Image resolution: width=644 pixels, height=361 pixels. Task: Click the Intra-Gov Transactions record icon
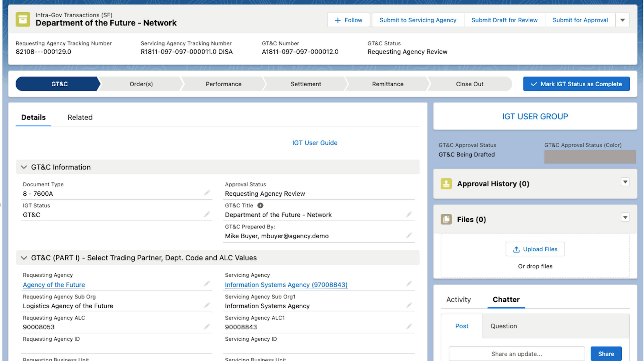[23, 19]
